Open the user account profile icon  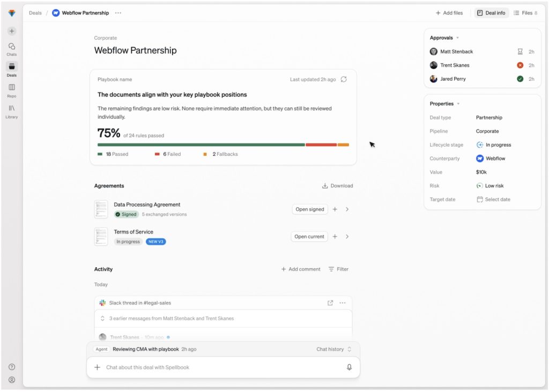12,380
